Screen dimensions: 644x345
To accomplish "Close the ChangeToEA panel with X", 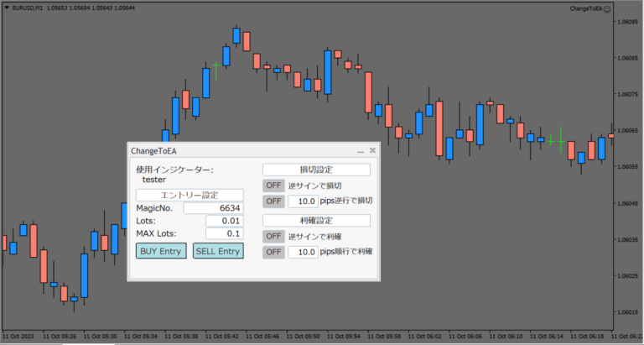I will point(372,151).
